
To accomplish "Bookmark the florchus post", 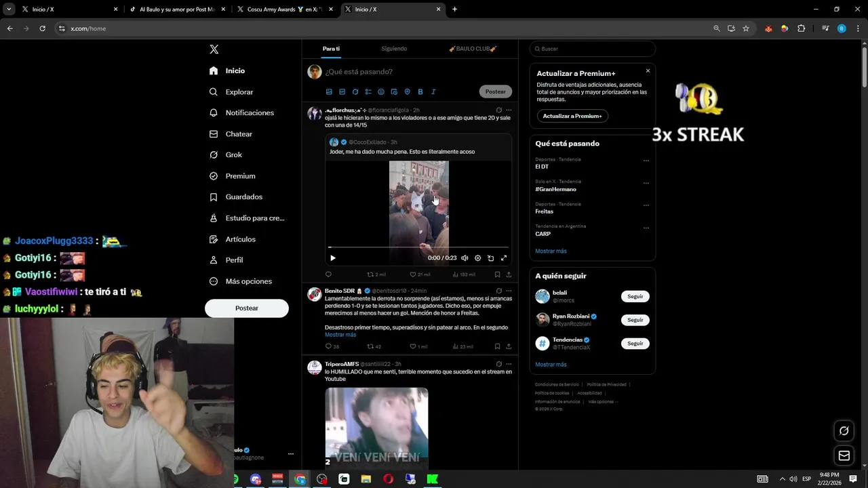I will (x=497, y=274).
